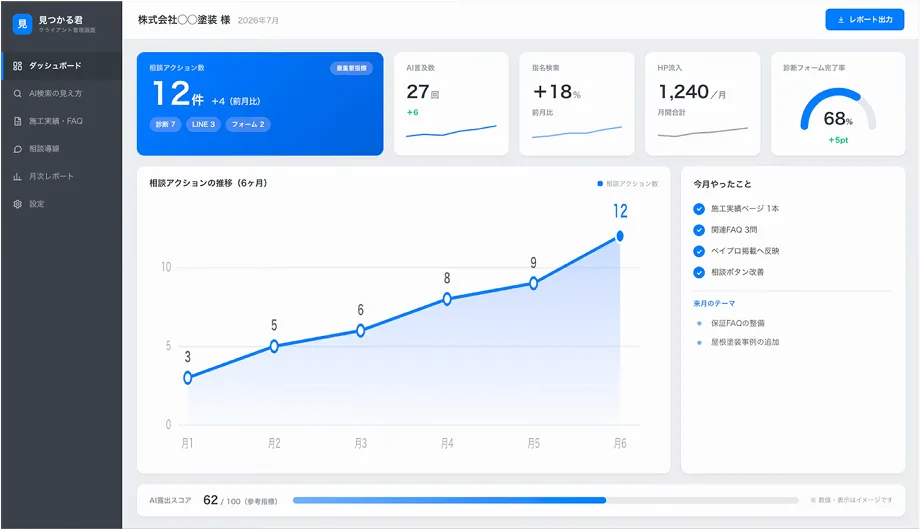This screenshot has width=920, height=530.
Task: Click the 保証FAQの整備 item
Action: click(738, 323)
